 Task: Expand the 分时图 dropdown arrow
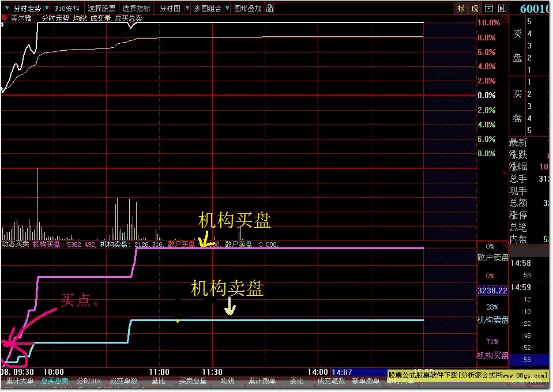[x=187, y=7]
